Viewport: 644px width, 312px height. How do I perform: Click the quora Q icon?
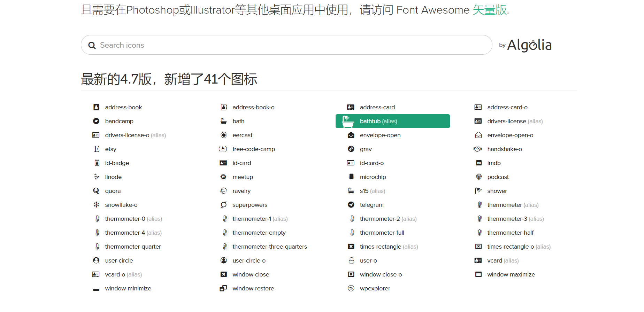(96, 191)
